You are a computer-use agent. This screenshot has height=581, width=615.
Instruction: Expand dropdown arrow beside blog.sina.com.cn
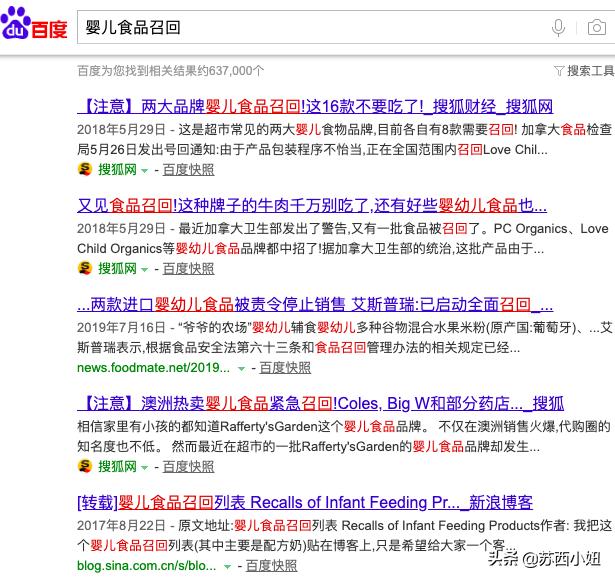coord(227,566)
